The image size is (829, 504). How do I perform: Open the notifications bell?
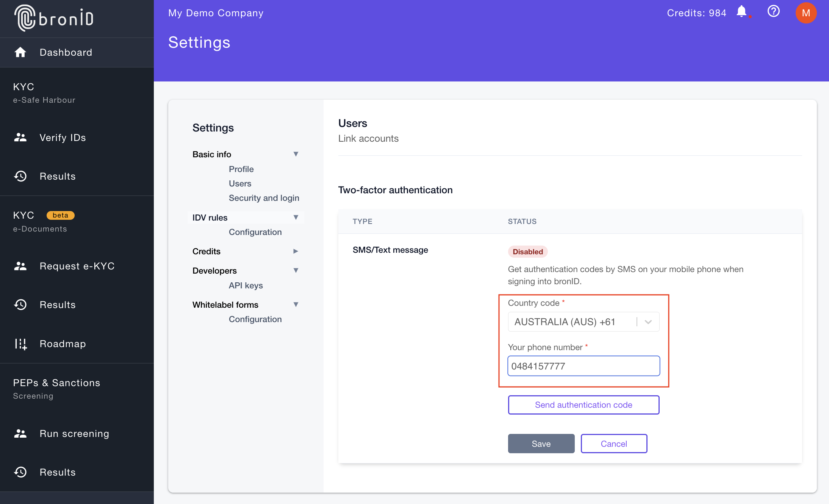click(x=741, y=12)
